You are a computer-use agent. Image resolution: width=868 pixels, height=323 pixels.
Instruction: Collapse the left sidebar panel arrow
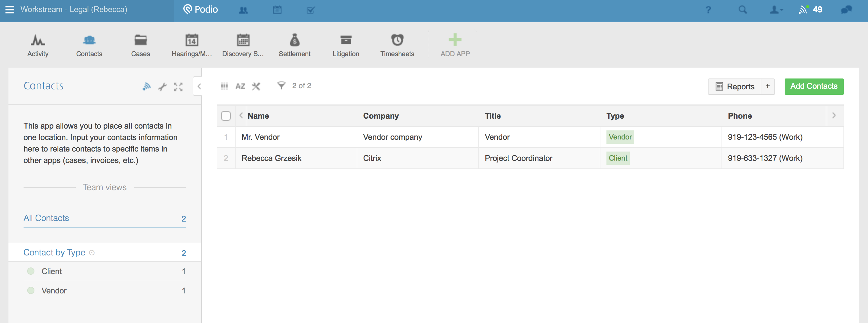[199, 86]
